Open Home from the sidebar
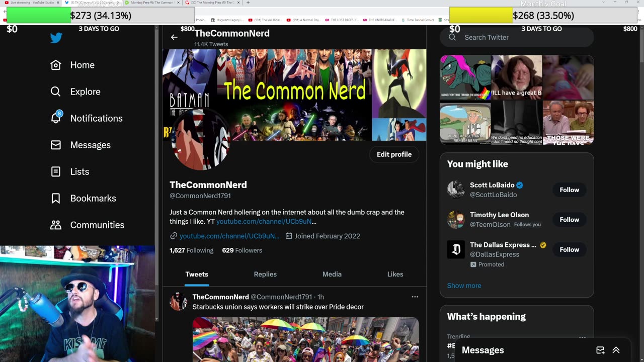Screen dimensions: 644x362 coord(82,65)
